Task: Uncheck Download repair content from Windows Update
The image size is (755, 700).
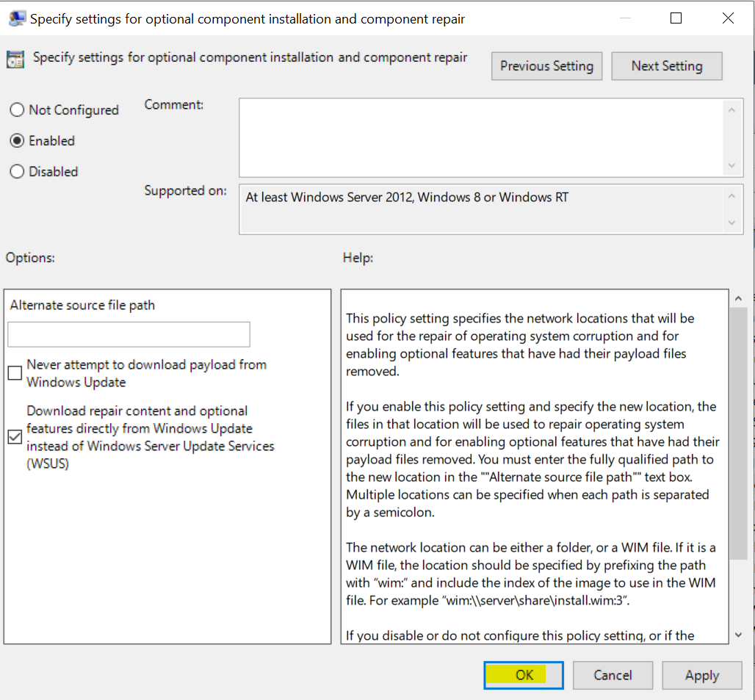Action: [x=15, y=437]
